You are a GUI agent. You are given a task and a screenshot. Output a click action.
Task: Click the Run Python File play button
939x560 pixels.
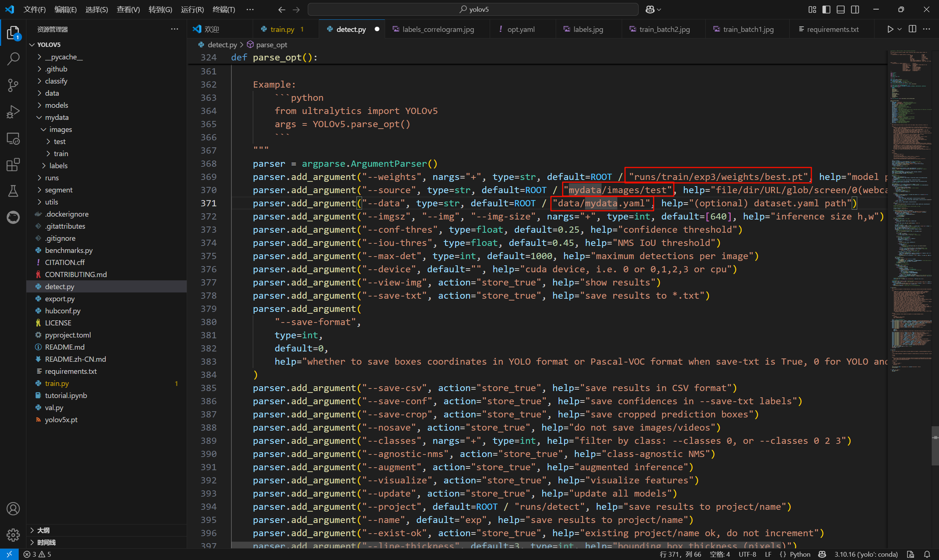point(890,29)
